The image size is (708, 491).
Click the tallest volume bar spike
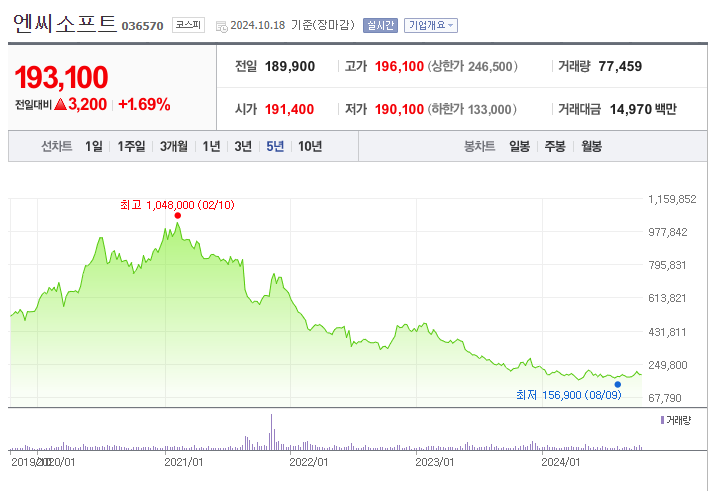[x=271, y=432]
